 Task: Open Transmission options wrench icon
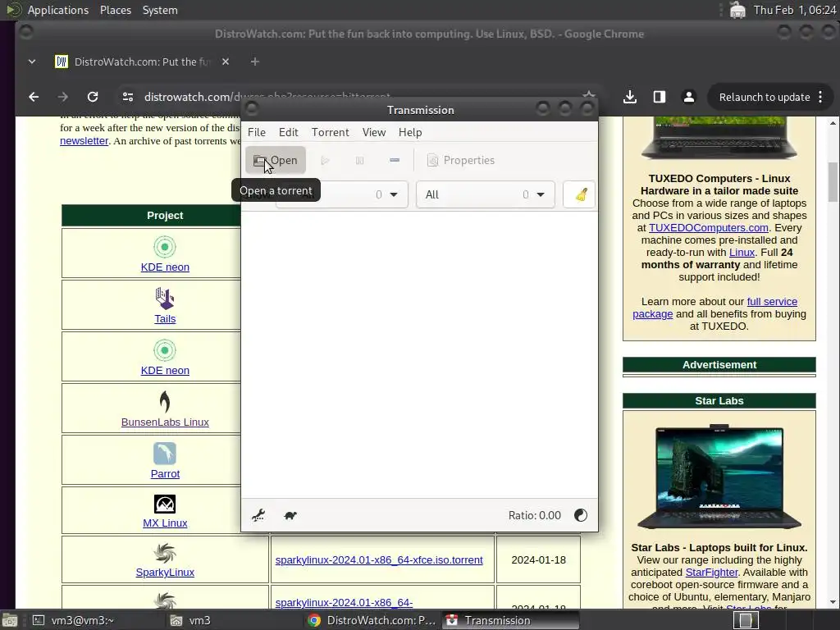click(258, 515)
